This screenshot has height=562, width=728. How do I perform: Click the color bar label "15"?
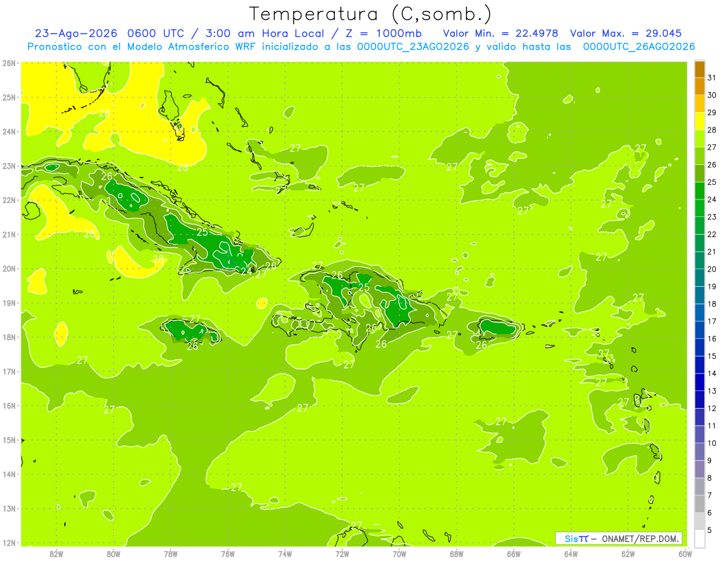[x=712, y=356]
